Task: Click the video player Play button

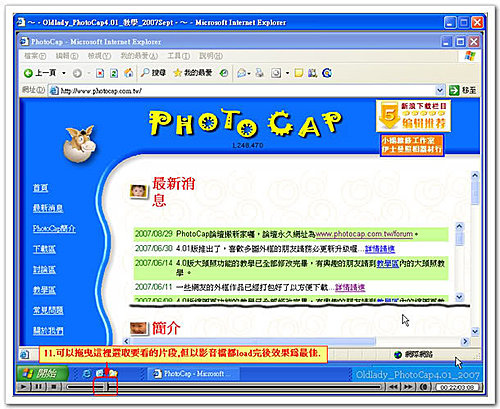Action: pyautogui.click(x=23, y=387)
